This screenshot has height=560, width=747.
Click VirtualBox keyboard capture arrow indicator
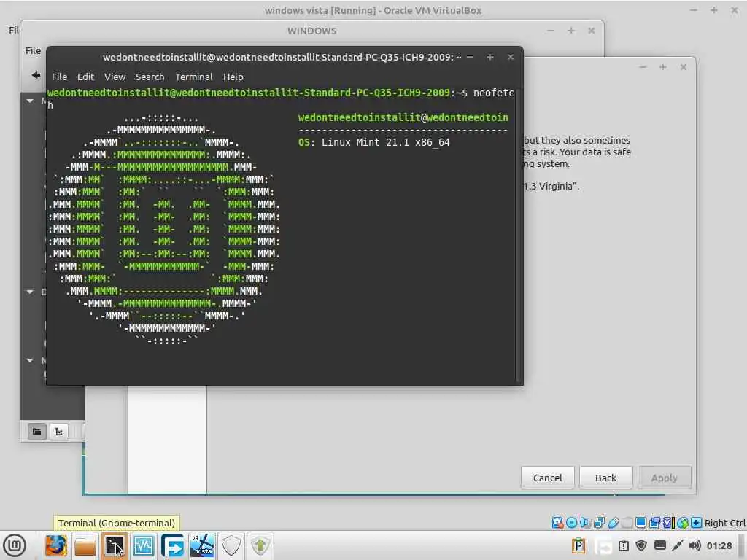(x=696, y=523)
